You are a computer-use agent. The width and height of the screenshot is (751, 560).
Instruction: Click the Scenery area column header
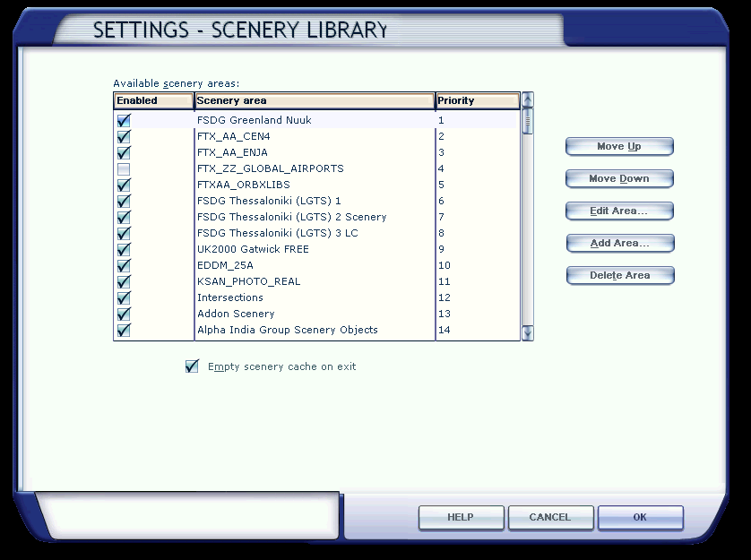314,101
